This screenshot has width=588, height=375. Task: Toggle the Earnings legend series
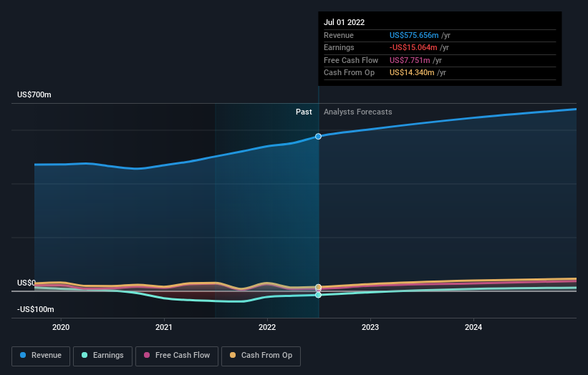102,356
